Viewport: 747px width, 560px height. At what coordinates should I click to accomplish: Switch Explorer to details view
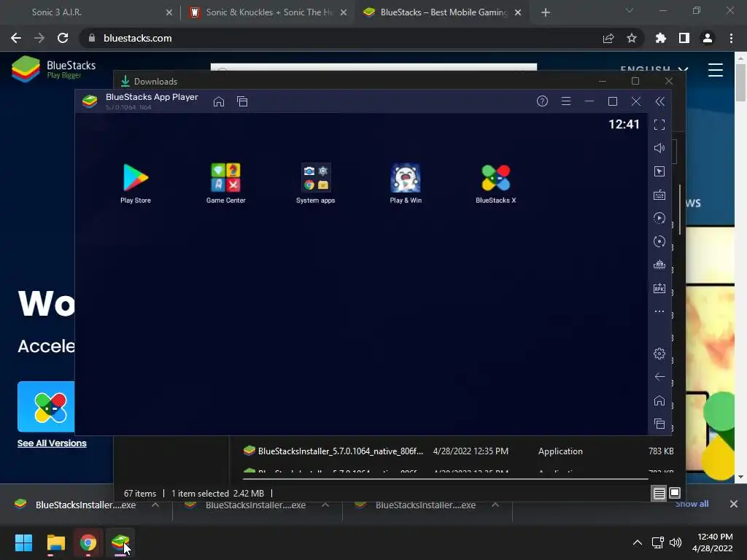click(659, 494)
